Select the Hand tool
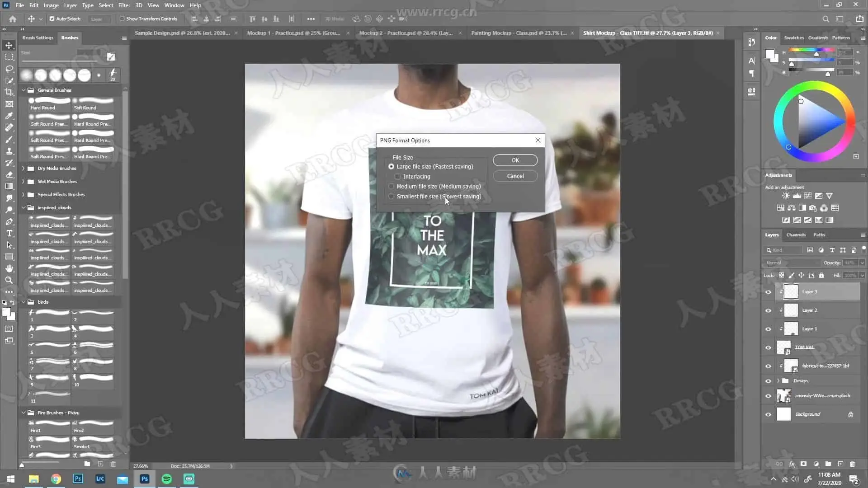This screenshot has width=868, height=488. (x=9, y=268)
